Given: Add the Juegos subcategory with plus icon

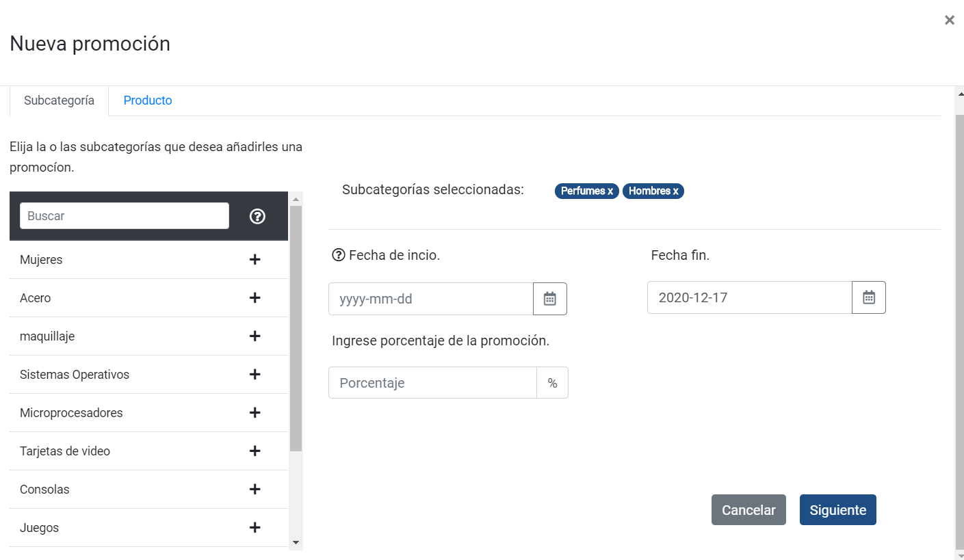Looking at the screenshot, I should tap(255, 528).
